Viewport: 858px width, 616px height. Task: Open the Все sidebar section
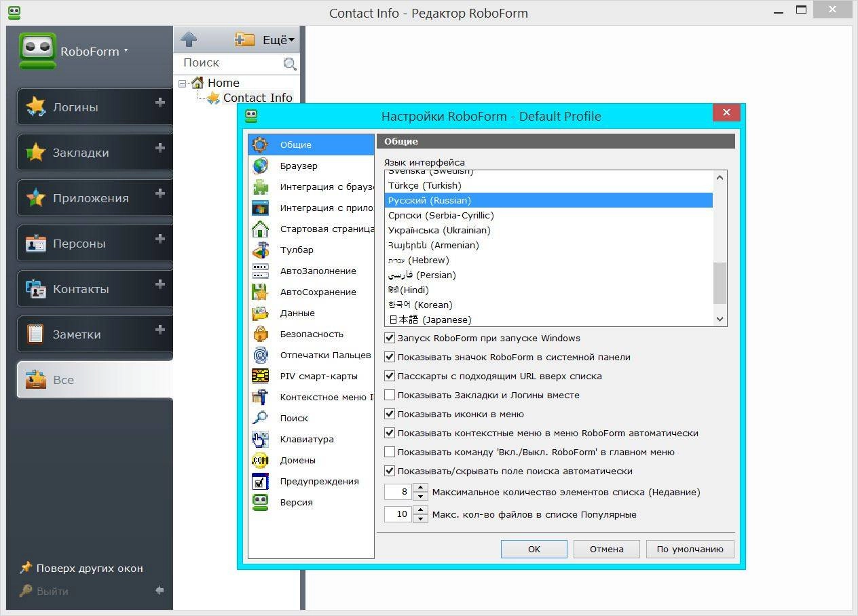[x=95, y=380]
